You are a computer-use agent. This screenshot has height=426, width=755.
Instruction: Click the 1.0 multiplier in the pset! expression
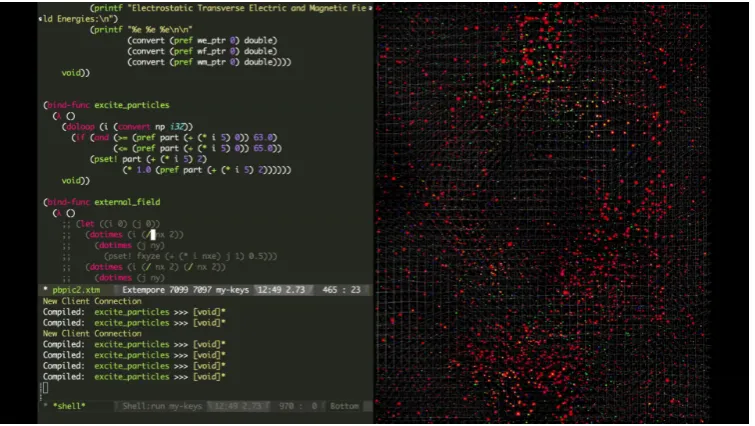click(143, 170)
